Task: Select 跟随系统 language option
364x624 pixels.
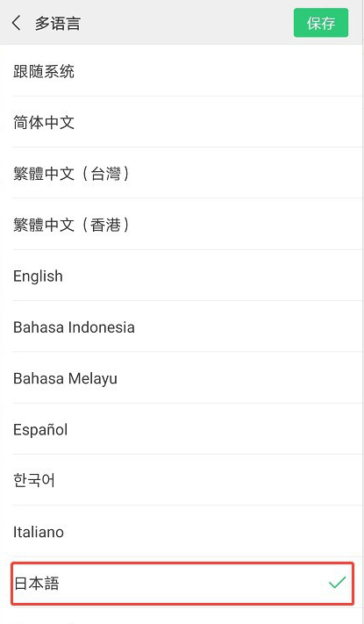Action: point(181,71)
